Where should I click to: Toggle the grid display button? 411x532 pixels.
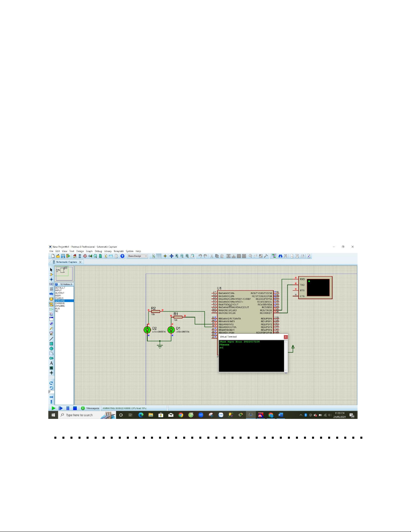(x=159, y=256)
